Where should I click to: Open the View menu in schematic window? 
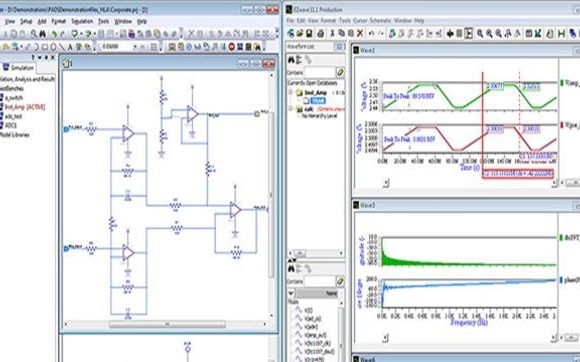pos(10,21)
